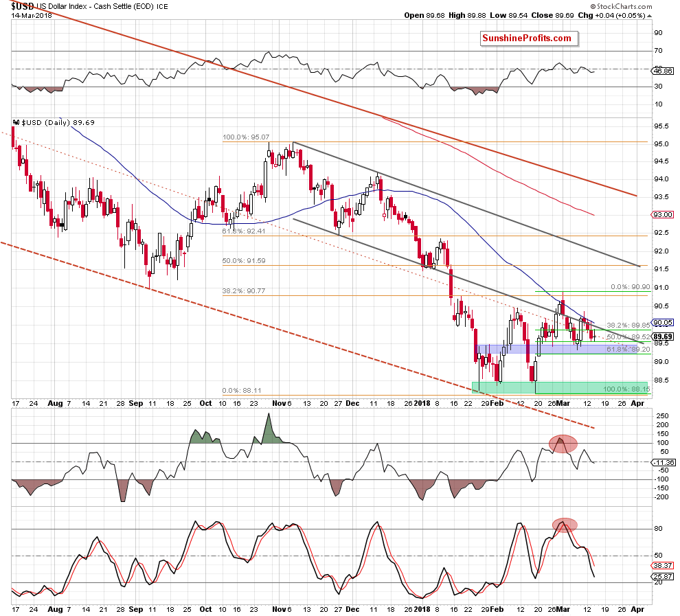Image resolution: width=680 pixels, height=616 pixels.
Task: Click the $USD (Daily) 89.69 legend text
Action: tap(58, 123)
